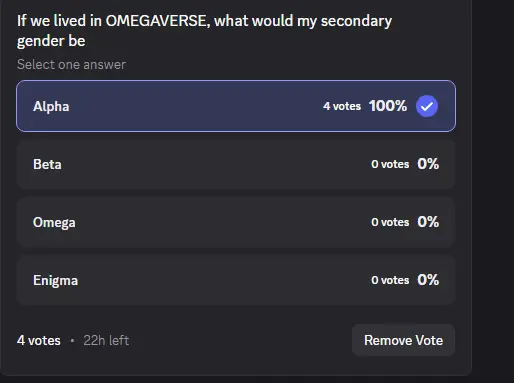Image resolution: width=514 pixels, height=383 pixels.
Task: Pick the Enigma poll answer
Action: coord(236,280)
